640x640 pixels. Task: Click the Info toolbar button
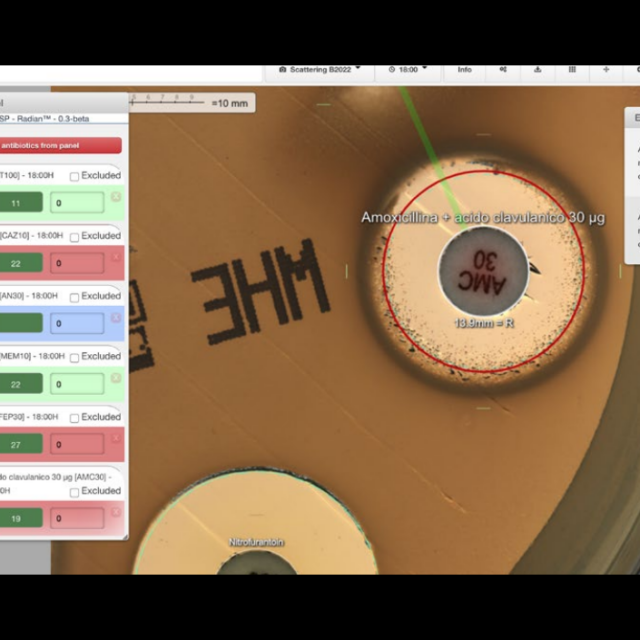tap(464, 70)
